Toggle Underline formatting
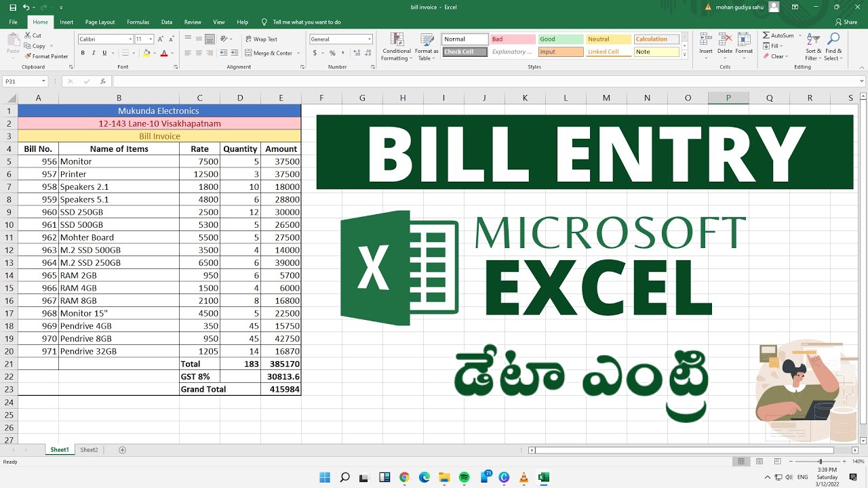The image size is (868, 488). click(104, 53)
